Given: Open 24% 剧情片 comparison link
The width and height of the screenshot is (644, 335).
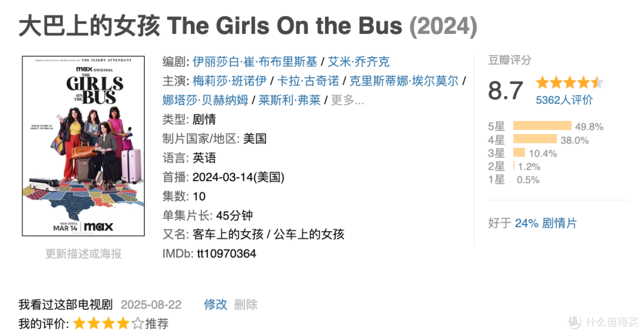Looking at the screenshot, I should click(546, 223).
